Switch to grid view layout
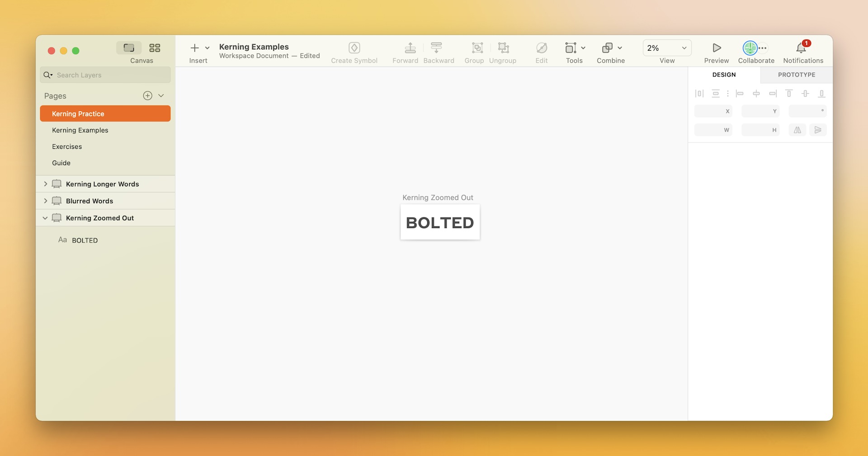The image size is (868, 456). (155, 47)
